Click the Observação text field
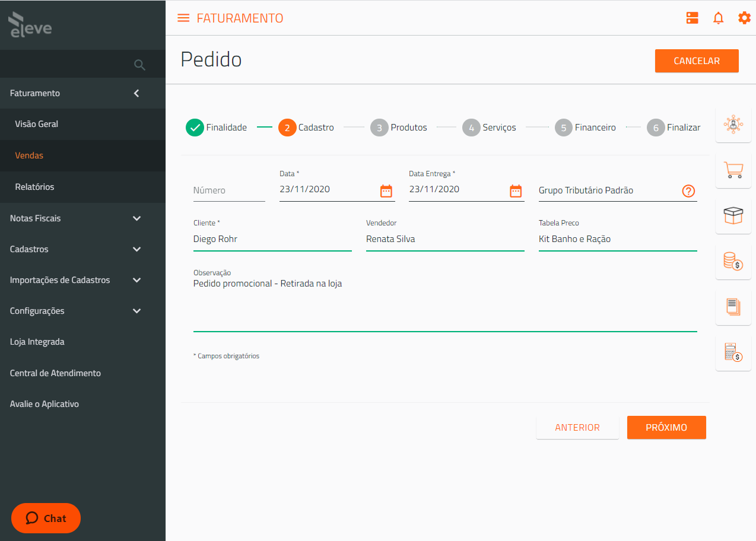This screenshot has width=756, height=541. click(x=444, y=304)
